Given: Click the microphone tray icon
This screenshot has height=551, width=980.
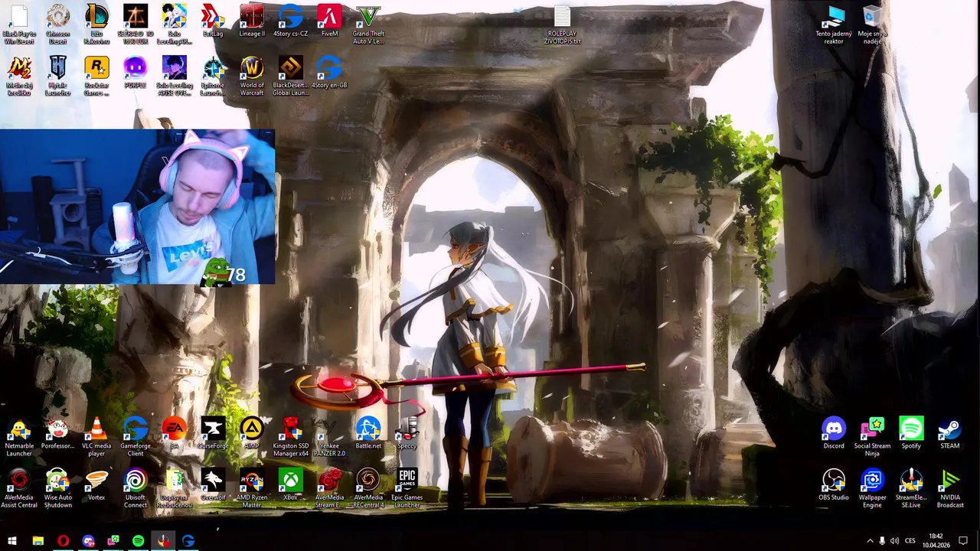Looking at the screenshot, I should click(x=882, y=541).
